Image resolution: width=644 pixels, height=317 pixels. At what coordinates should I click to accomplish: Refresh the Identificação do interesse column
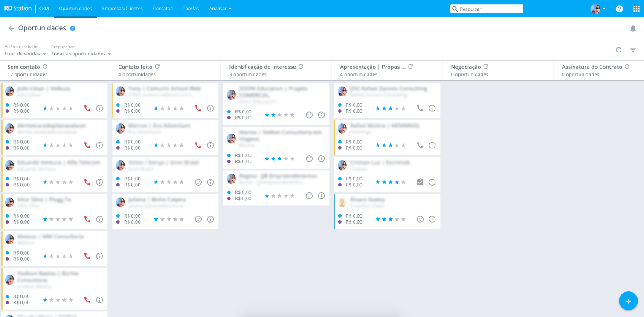coord(301,67)
